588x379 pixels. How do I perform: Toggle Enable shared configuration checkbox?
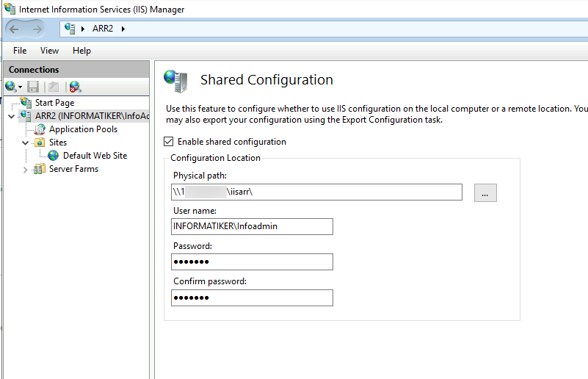coord(168,142)
